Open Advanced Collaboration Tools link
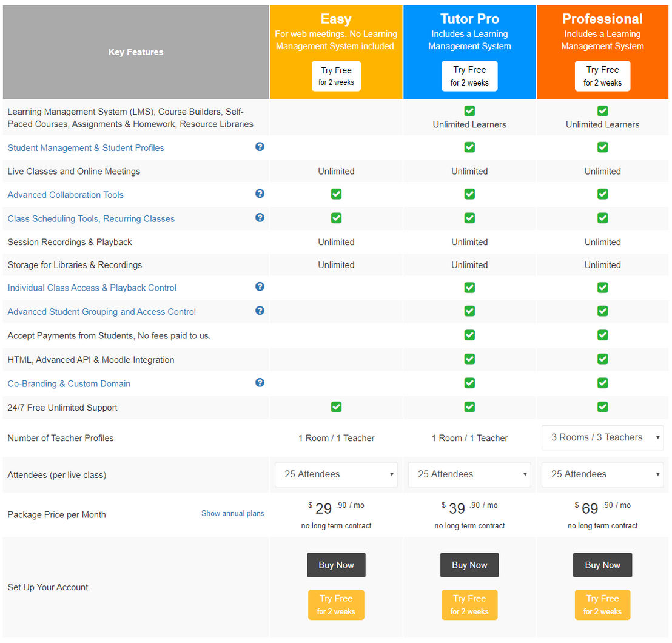This screenshot has width=672, height=643. [x=66, y=195]
